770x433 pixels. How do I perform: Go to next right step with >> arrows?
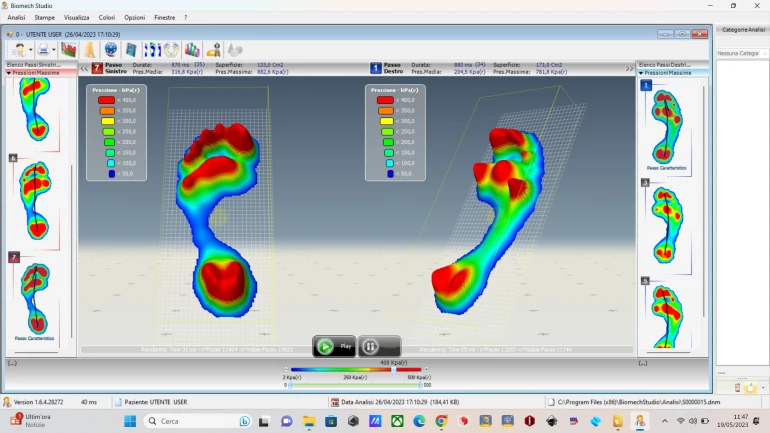(629, 68)
